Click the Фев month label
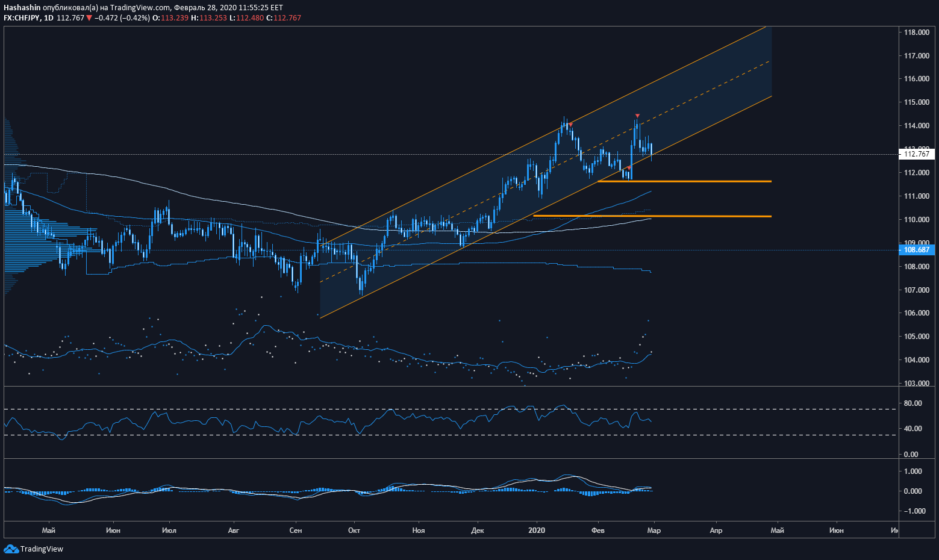The image size is (939, 560). [598, 530]
